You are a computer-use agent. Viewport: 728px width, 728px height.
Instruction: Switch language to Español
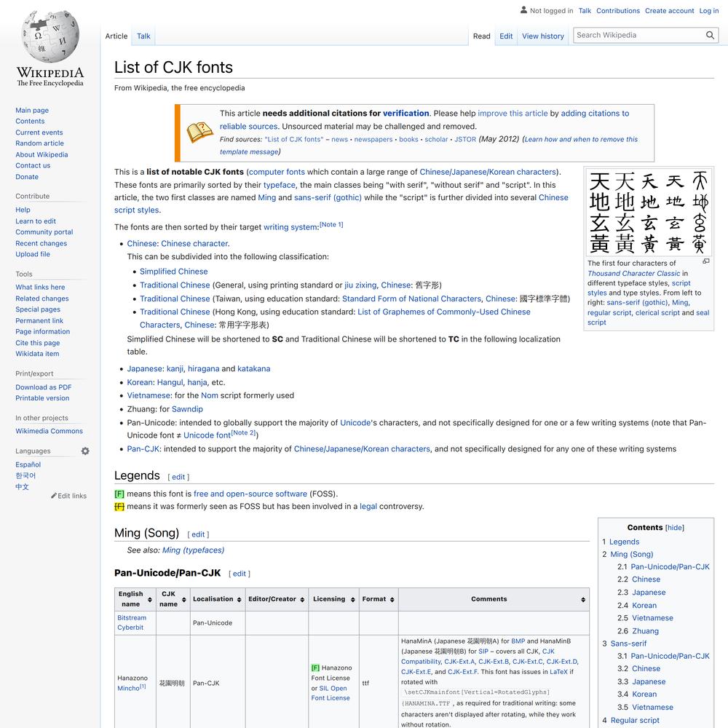(28, 464)
